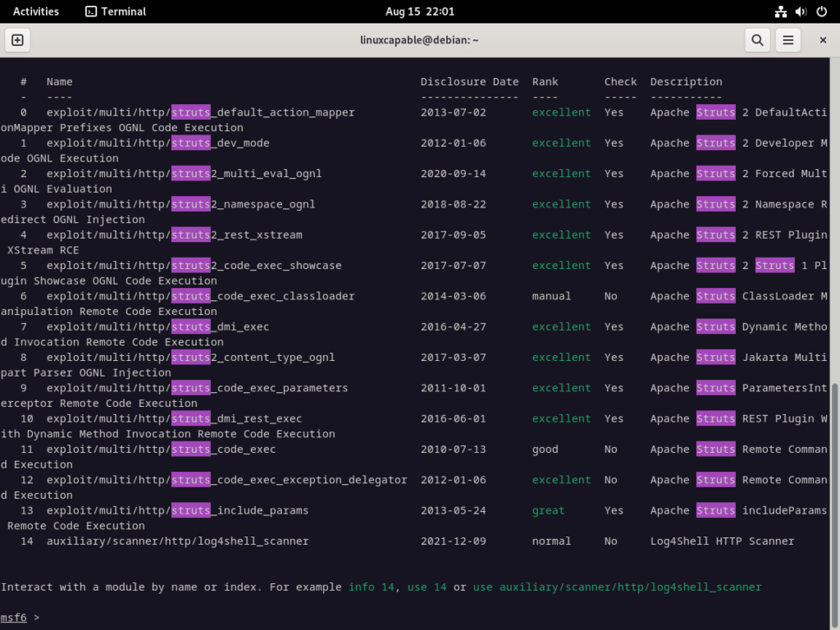The width and height of the screenshot is (840, 630).
Task: Click the 'normal' rank value
Action: 551,541
